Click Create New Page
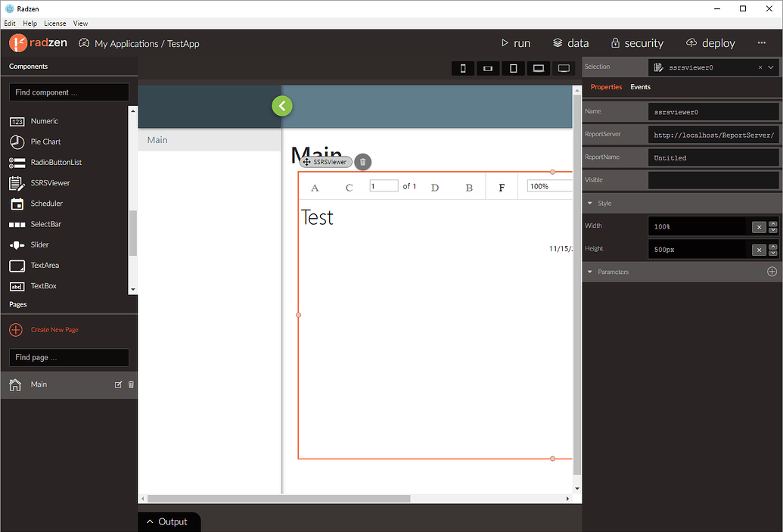 [x=54, y=330]
